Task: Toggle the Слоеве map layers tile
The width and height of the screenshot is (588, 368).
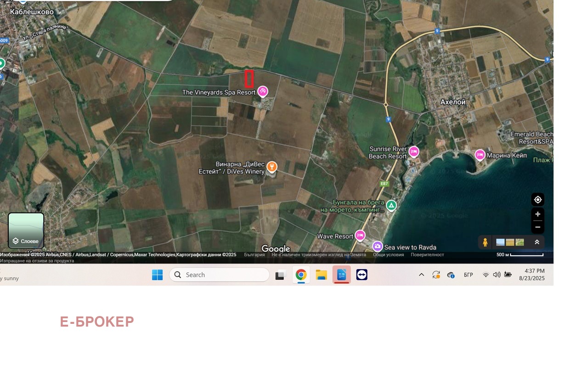Action: [26, 230]
